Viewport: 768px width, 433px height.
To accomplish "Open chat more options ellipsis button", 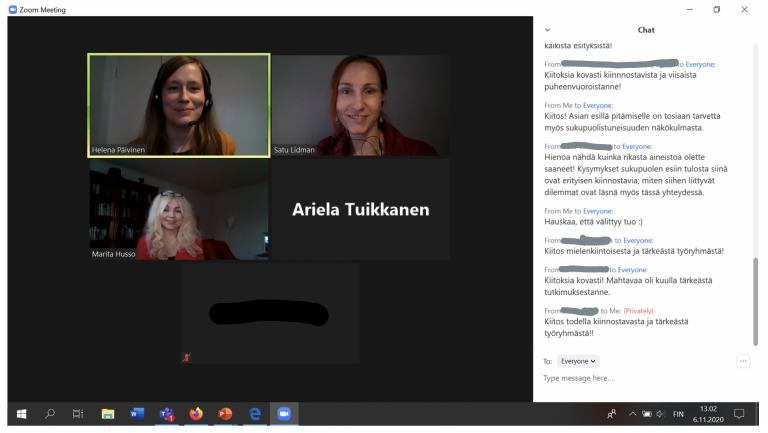I will point(743,361).
